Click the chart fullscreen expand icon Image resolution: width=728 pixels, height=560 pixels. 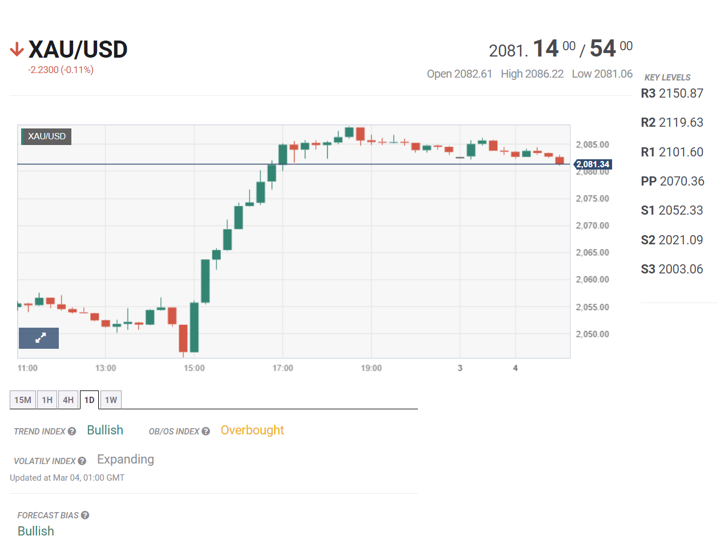click(39, 338)
